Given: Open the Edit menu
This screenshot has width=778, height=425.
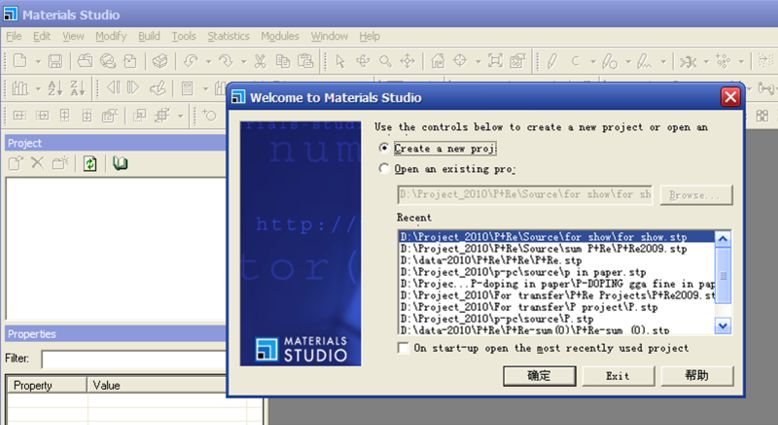Looking at the screenshot, I should [x=42, y=36].
